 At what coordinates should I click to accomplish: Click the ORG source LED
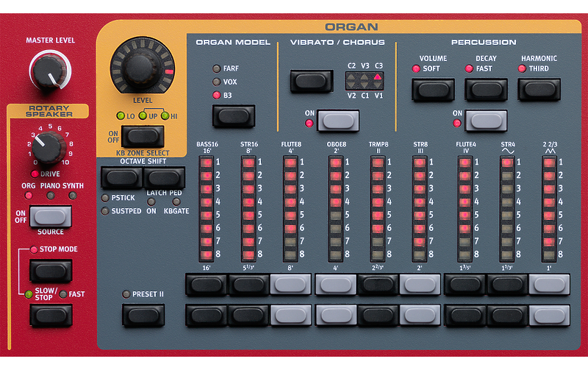(x=28, y=195)
